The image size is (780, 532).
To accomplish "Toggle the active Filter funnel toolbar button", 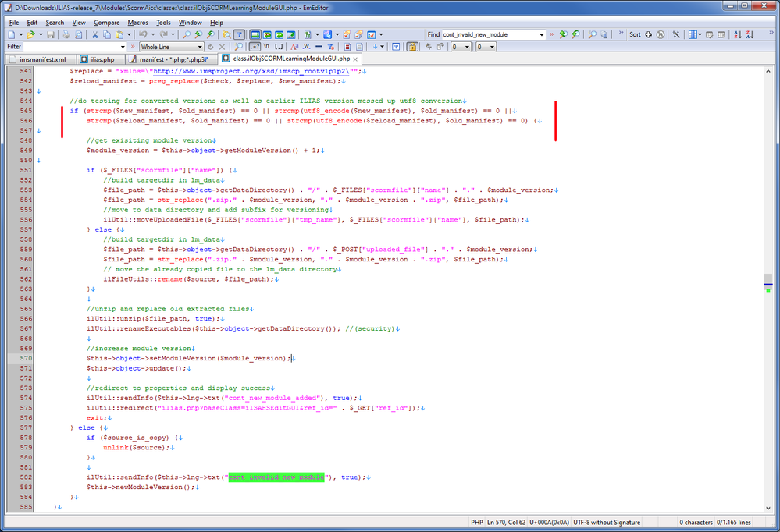I will point(239,35).
